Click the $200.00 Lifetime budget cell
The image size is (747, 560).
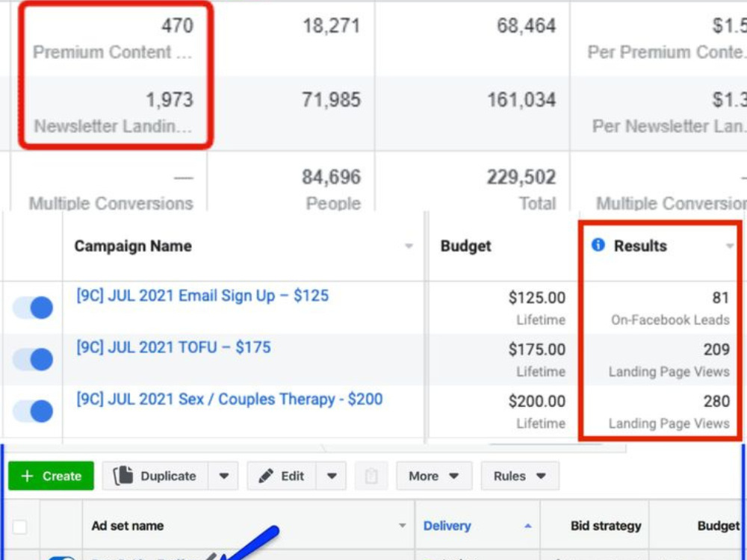(x=537, y=411)
